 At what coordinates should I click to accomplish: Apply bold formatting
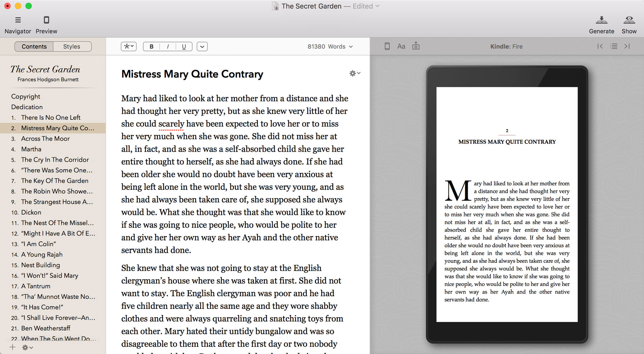click(151, 46)
